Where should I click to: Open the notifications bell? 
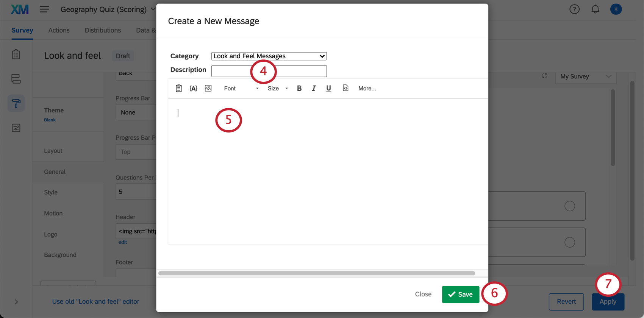pos(595,9)
